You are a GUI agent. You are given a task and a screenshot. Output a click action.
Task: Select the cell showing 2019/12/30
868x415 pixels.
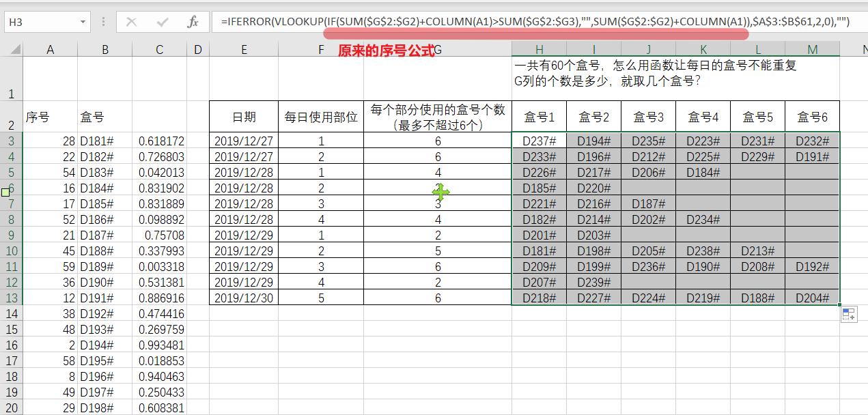pyautogui.click(x=243, y=298)
